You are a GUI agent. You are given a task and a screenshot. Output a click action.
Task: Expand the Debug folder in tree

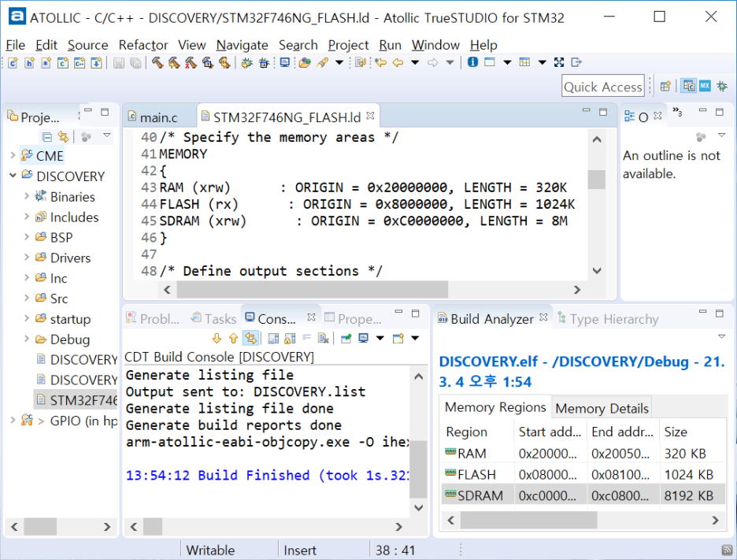click(27, 339)
